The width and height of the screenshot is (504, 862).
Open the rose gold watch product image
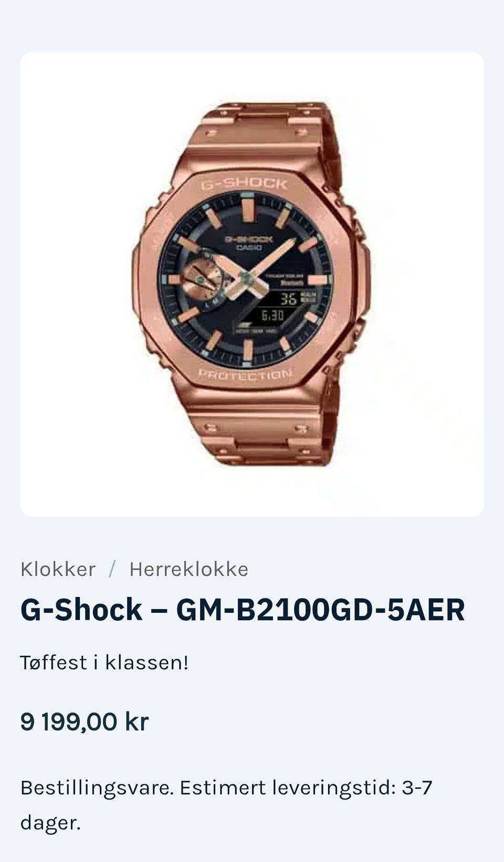[251, 284]
